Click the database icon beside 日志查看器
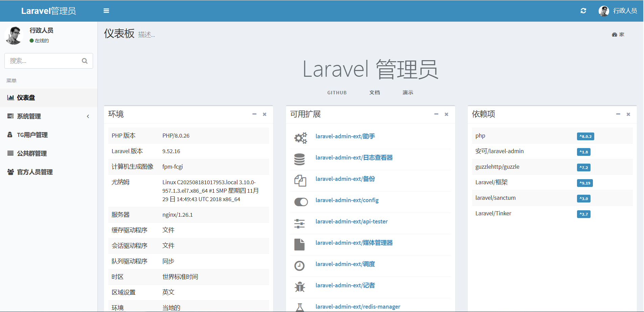 click(x=299, y=159)
